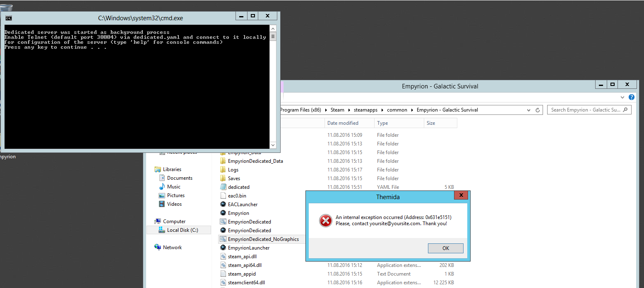The width and height of the screenshot is (644, 288).
Task: Click the cmd.exe vertical scrollbar thumb
Action: click(x=273, y=36)
